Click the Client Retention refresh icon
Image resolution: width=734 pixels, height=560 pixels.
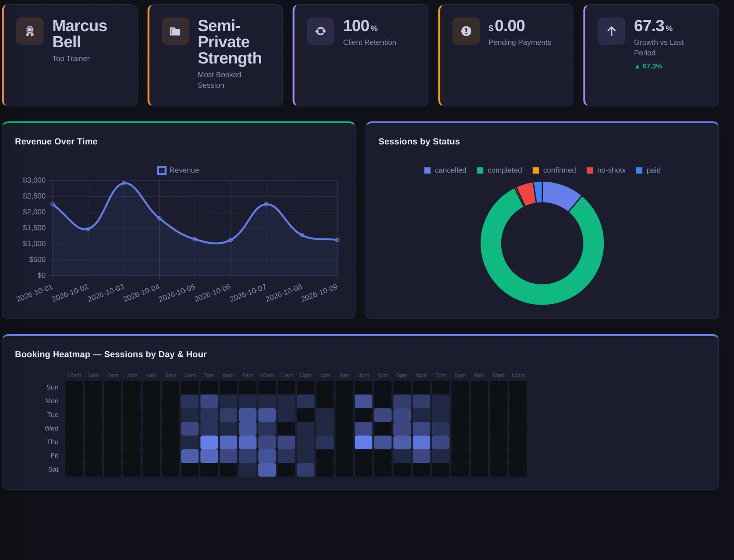coord(320,31)
